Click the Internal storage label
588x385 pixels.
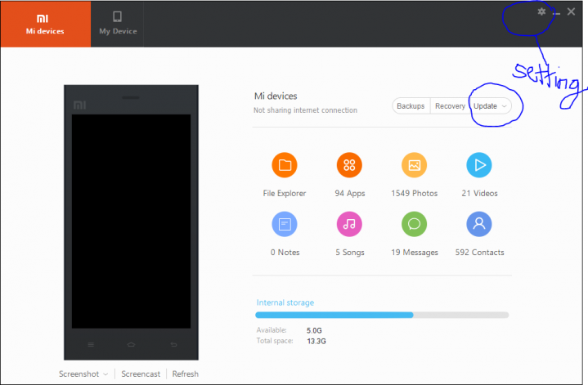(285, 302)
